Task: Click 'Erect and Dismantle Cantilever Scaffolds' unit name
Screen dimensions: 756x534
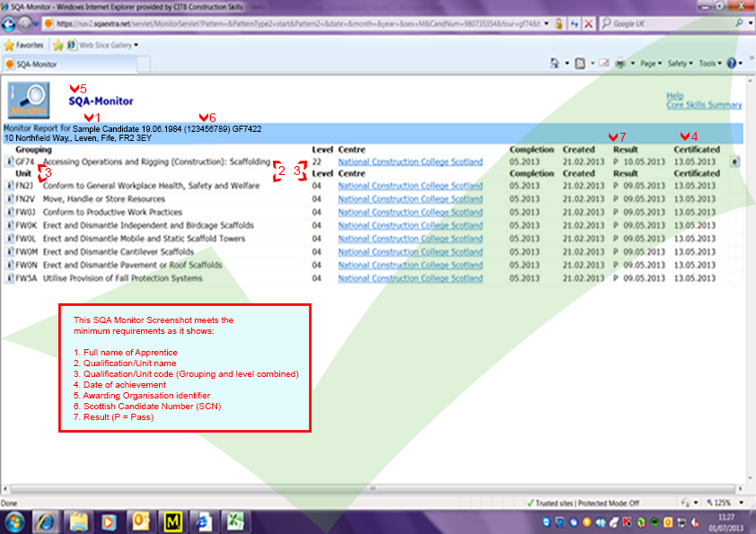Action: click(x=119, y=251)
